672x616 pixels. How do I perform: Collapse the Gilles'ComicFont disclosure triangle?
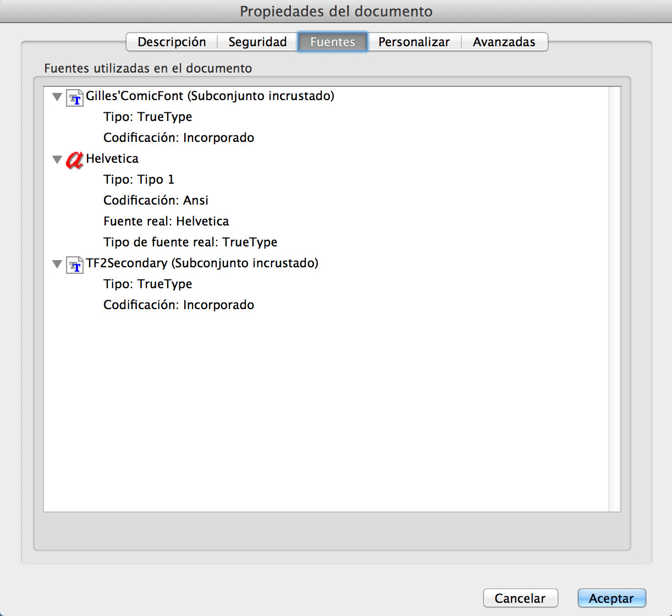[x=57, y=96]
